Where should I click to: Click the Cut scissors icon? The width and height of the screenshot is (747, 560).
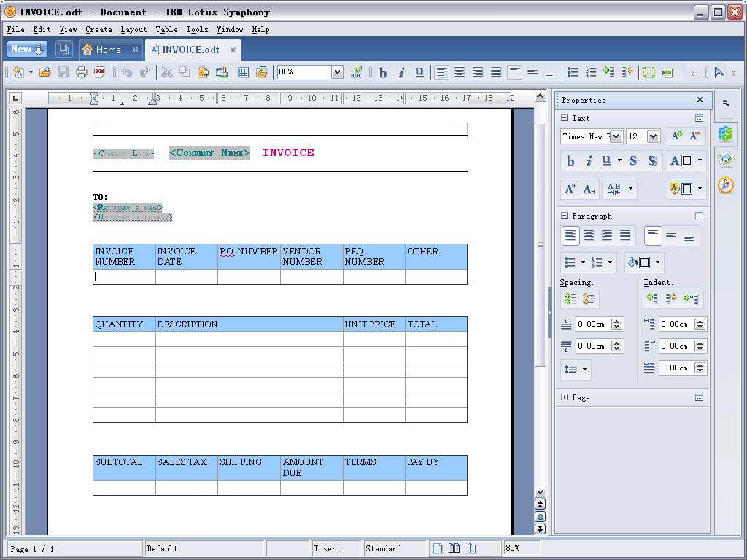[166, 72]
